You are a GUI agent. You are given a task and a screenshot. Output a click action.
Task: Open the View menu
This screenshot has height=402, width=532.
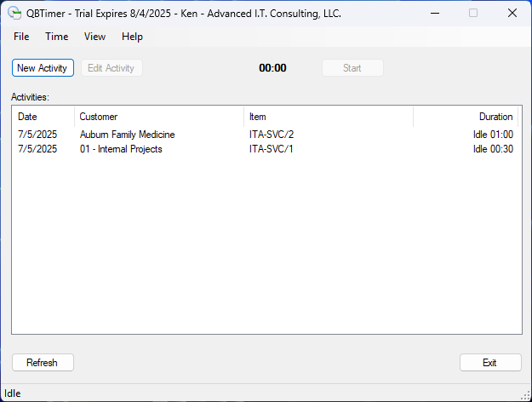pyautogui.click(x=95, y=37)
